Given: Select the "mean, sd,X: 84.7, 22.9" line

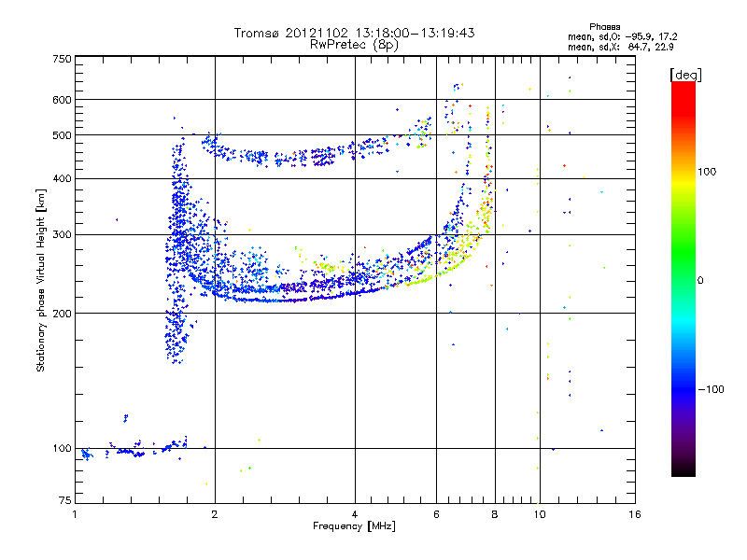Looking at the screenshot, I should (x=620, y=47).
